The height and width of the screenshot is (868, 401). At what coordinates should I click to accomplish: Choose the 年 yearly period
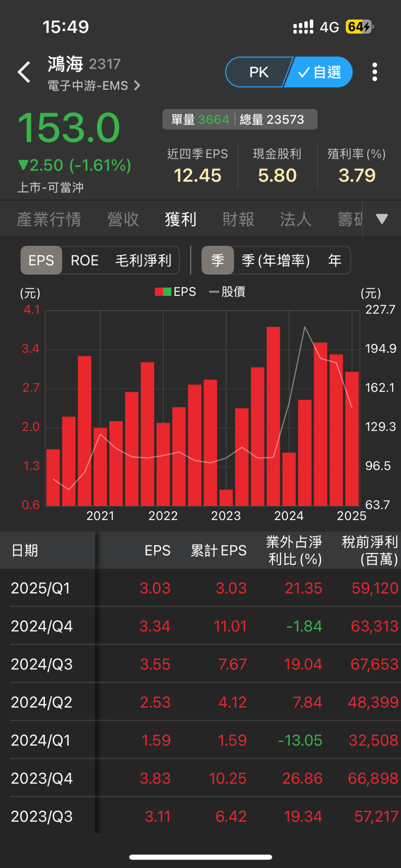[334, 260]
